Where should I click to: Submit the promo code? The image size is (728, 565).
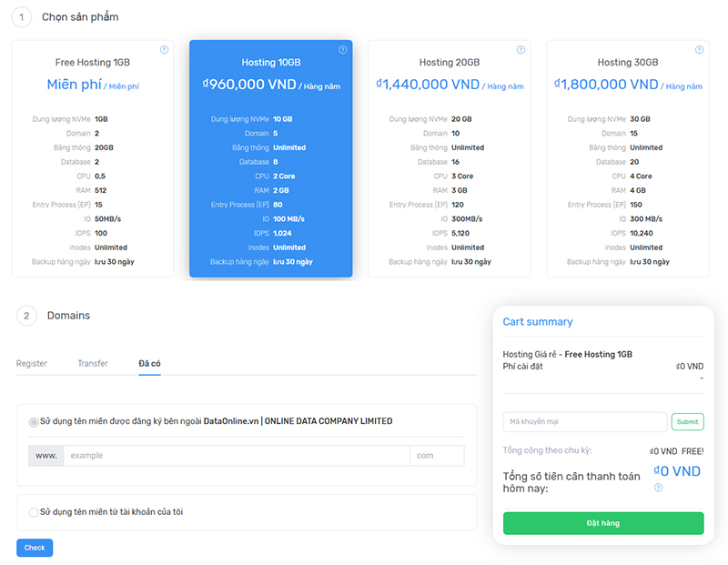[688, 422]
